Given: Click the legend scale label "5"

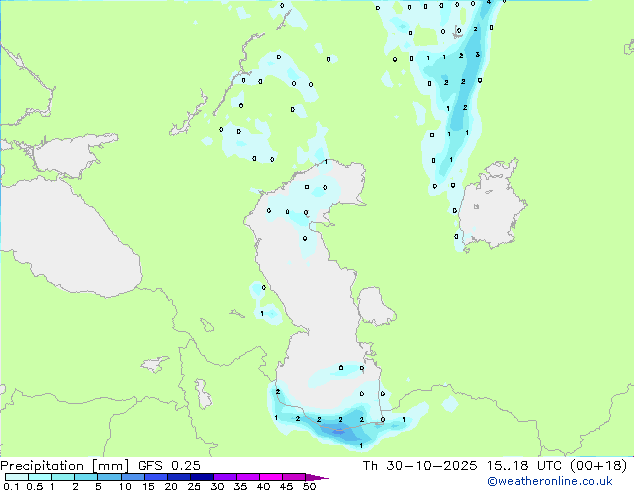Looking at the screenshot, I should pos(98,486).
